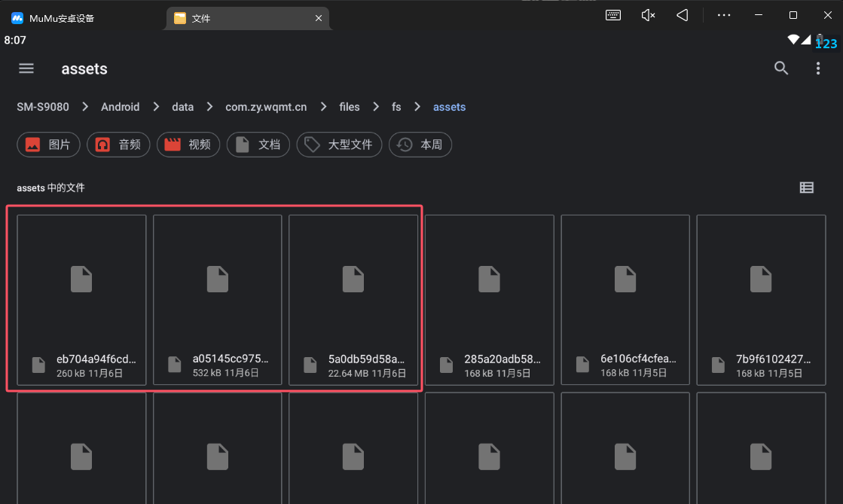Open the search icon in Files app
The height and width of the screenshot is (504, 843).
click(x=780, y=68)
